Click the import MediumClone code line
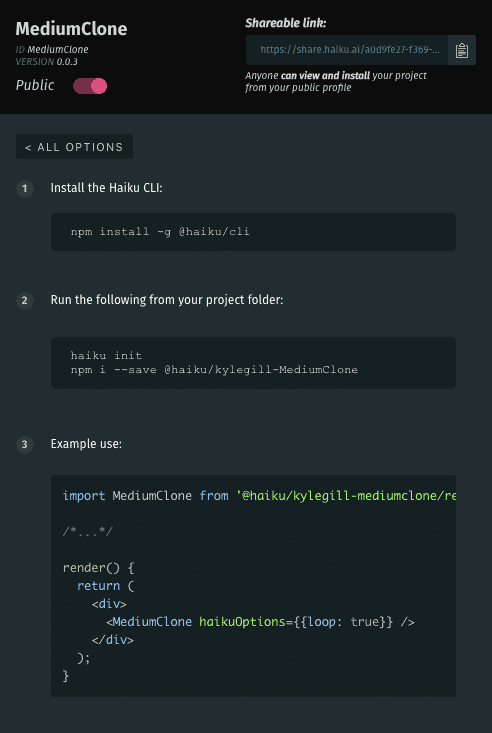492x733 pixels. pyautogui.click(x=259, y=496)
